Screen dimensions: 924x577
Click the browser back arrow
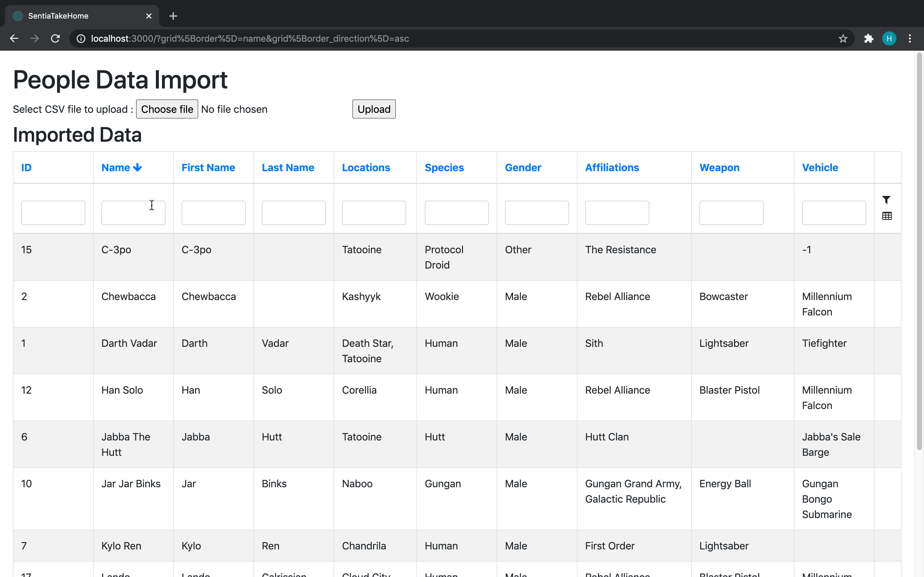pos(14,38)
